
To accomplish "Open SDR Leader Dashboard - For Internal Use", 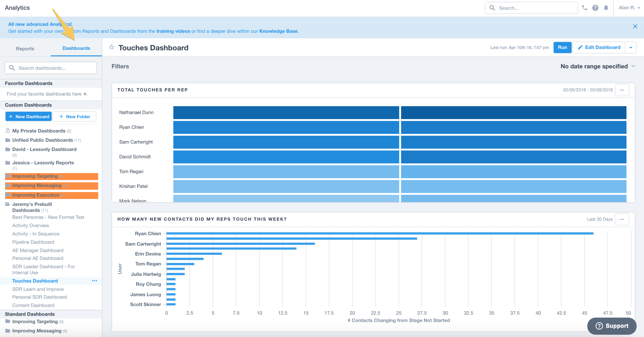I will pos(44,269).
